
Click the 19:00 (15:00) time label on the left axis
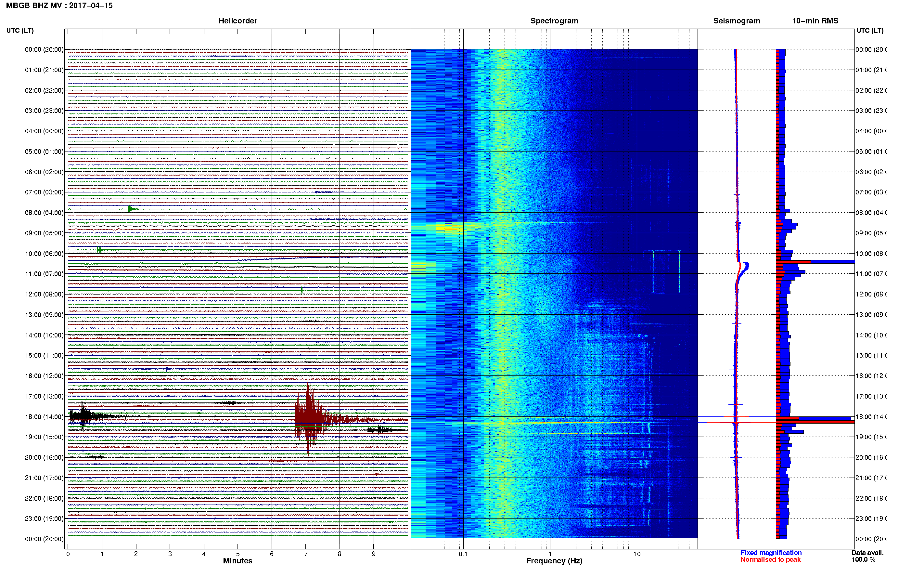coord(44,437)
